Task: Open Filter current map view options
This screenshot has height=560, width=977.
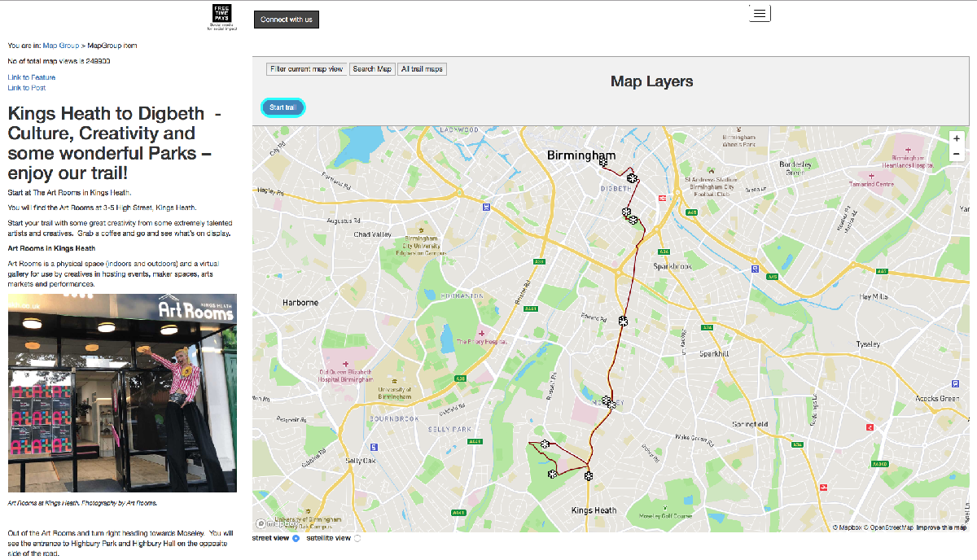Action: click(x=307, y=69)
